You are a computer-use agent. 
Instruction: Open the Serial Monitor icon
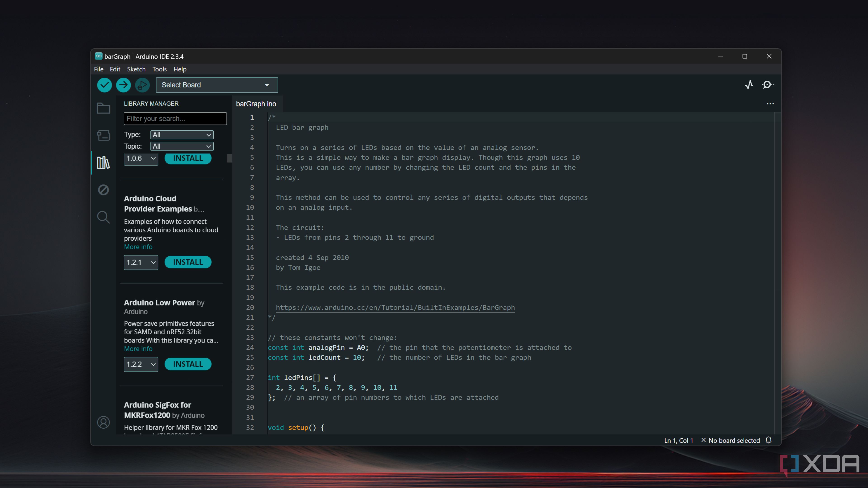tap(768, 84)
